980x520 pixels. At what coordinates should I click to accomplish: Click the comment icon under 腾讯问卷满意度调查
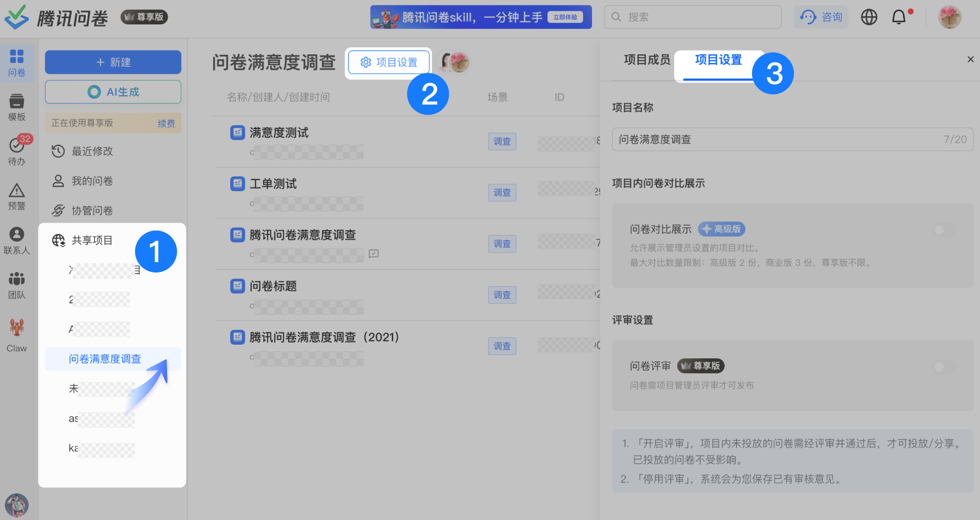coord(373,253)
